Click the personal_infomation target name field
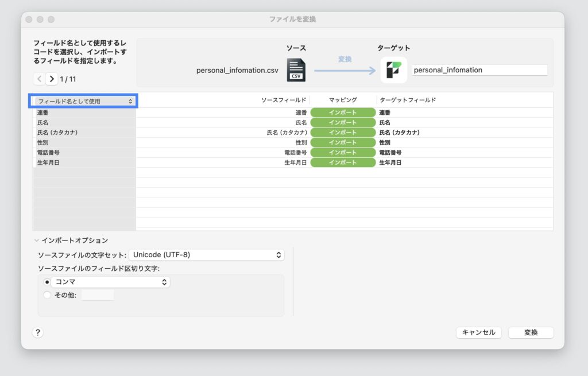The height and width of the screenshot is (376, 588). click(x=480, y=69)
